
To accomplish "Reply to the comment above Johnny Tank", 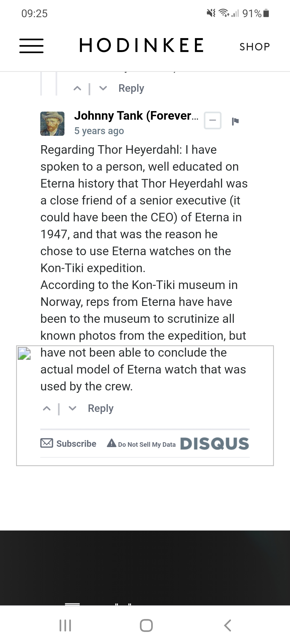I will coord(131,88).
